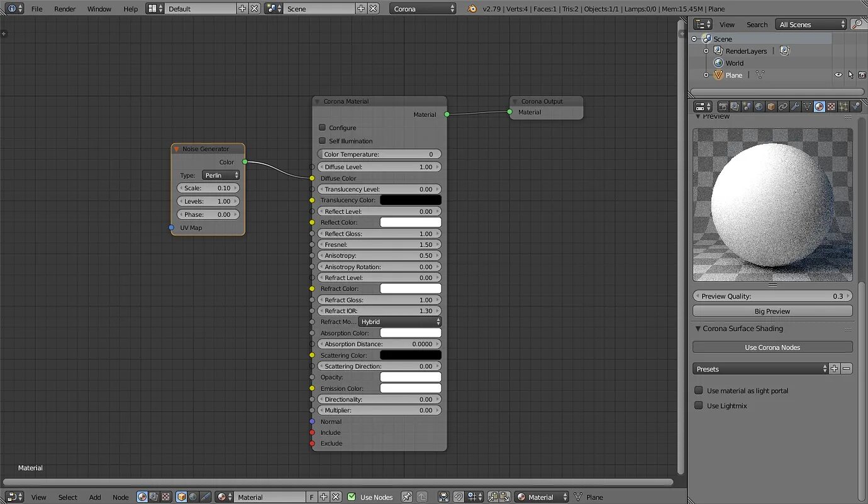Open the node editor Add menu
The width and height of the screenshot is (868, 504).
(95, 497)
